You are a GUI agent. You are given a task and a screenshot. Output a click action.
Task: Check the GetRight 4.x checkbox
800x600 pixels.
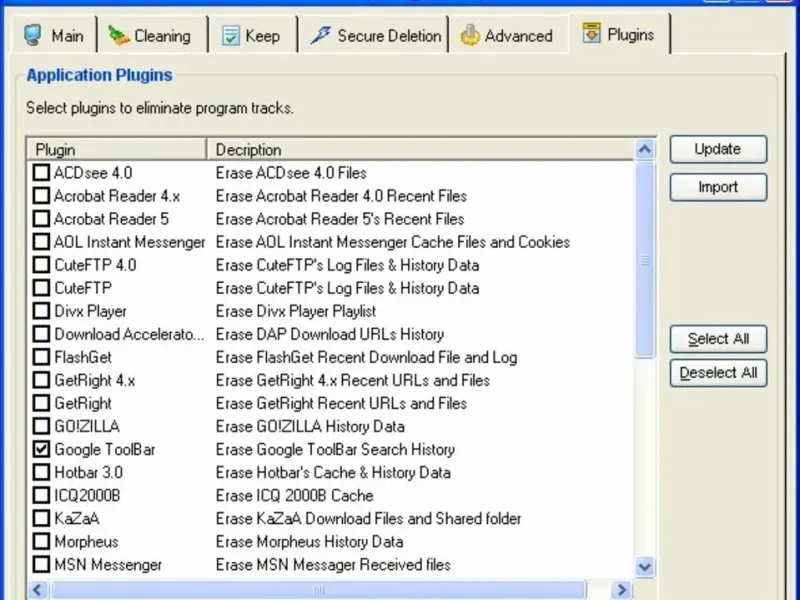pyautogui.click(x=41, y=380)
